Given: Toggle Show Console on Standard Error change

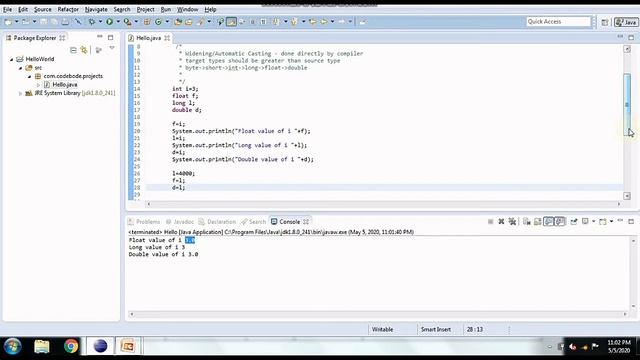Looking at the screenshot, I should [560, 222].
